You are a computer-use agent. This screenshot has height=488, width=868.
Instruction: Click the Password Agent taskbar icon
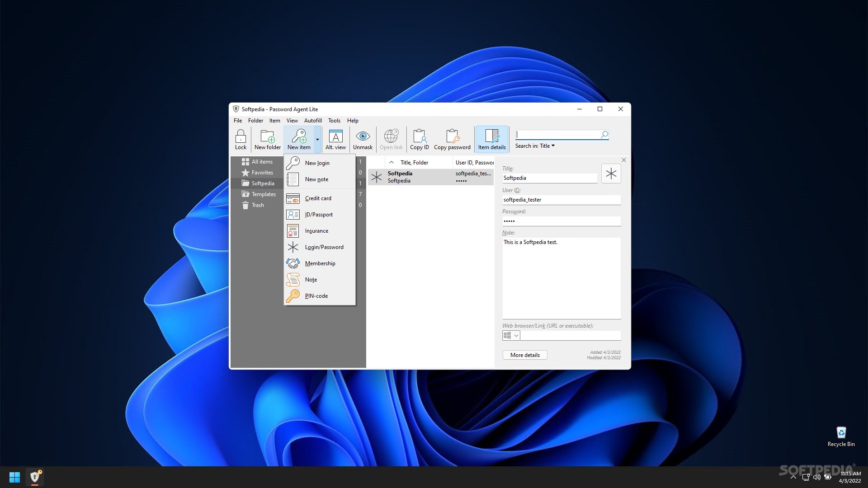[x=35, y=477]
